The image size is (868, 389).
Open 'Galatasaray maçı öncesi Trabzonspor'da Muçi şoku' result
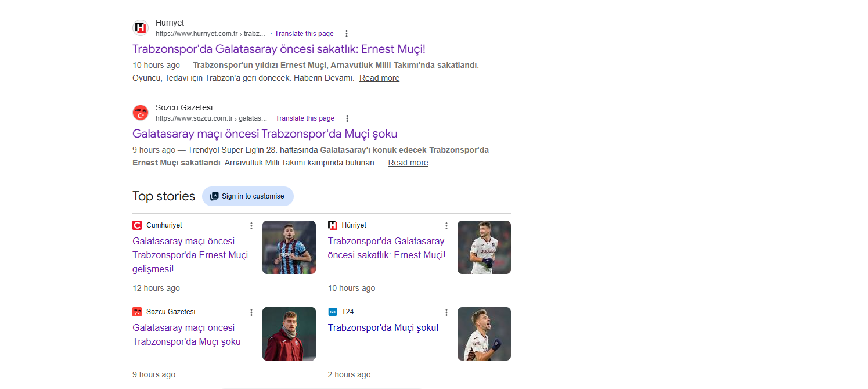265,134
